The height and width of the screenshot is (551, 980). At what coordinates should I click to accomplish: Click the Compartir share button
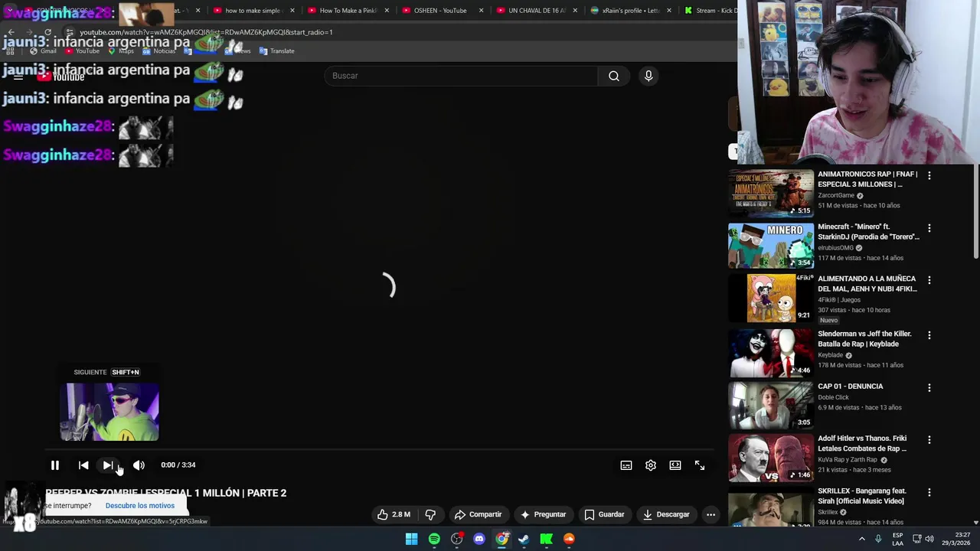point(478,514)
